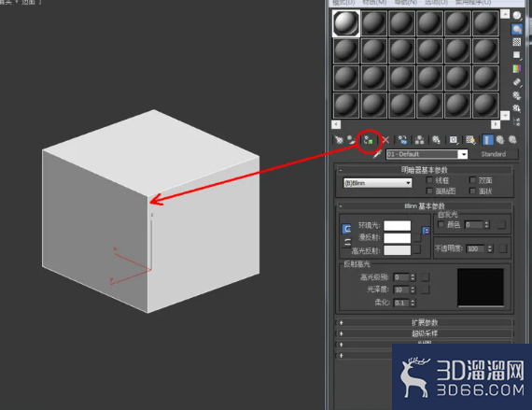Open the Material ID Channel flyout

click(454, 140)
